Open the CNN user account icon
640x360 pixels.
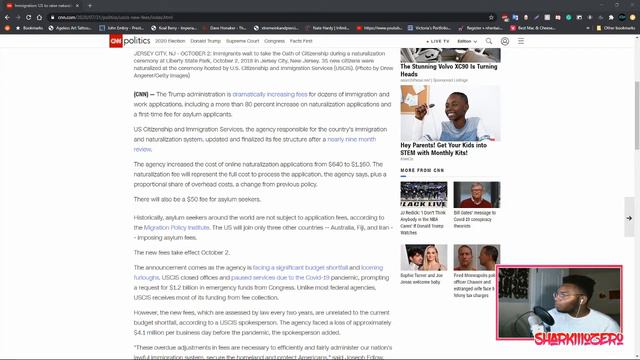coord(505,41)
